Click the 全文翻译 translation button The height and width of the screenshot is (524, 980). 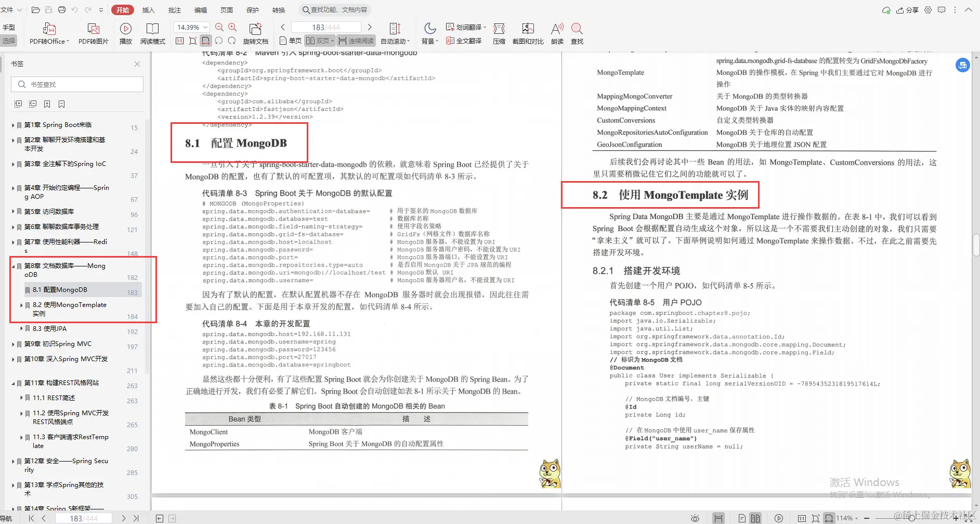(x=464, y=40)
